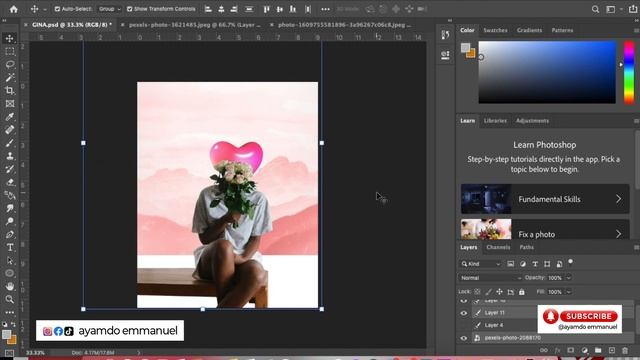Hide Layer 11 with its eye icon

[x=464, y=313]
